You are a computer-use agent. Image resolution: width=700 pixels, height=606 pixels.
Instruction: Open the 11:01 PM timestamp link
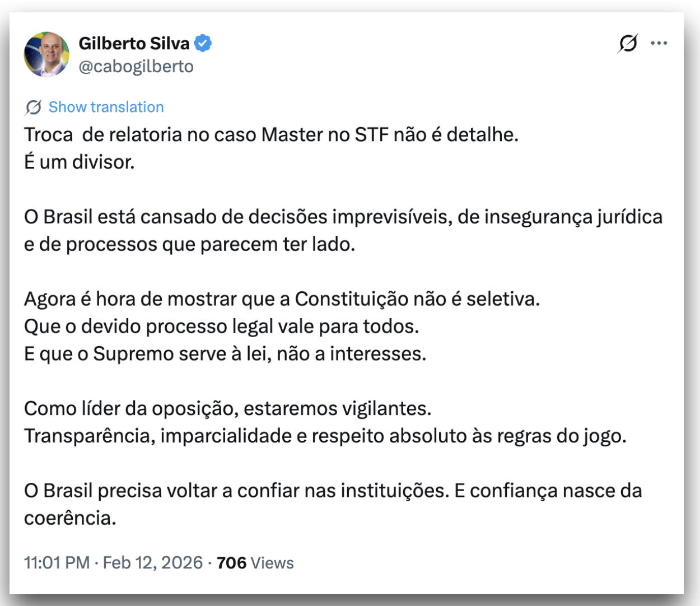pos(57,562)
